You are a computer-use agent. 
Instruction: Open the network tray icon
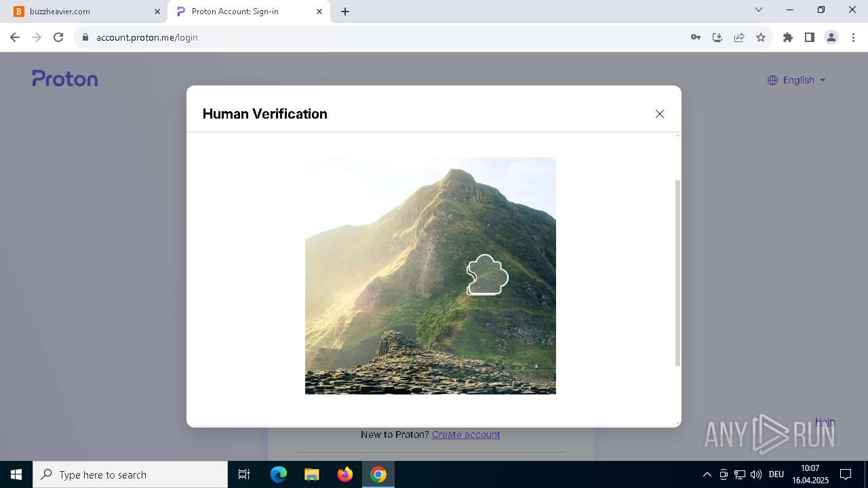click(x=740, y=474)
